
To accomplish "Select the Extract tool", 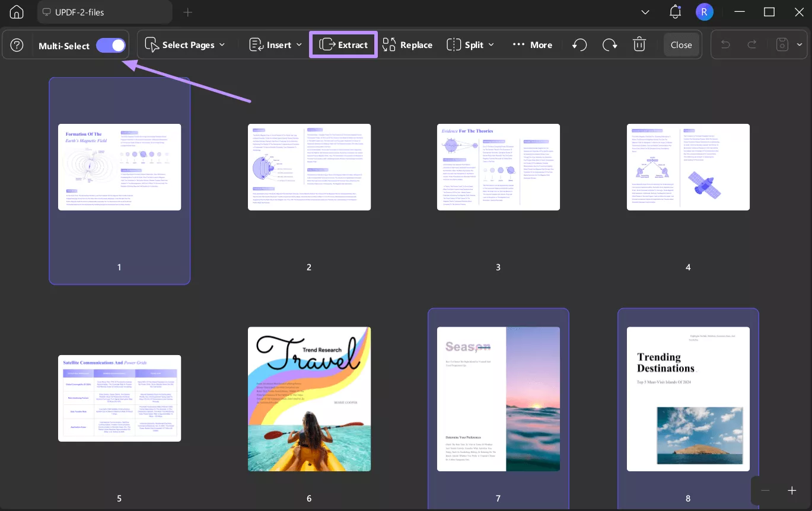I will point(343,44).
